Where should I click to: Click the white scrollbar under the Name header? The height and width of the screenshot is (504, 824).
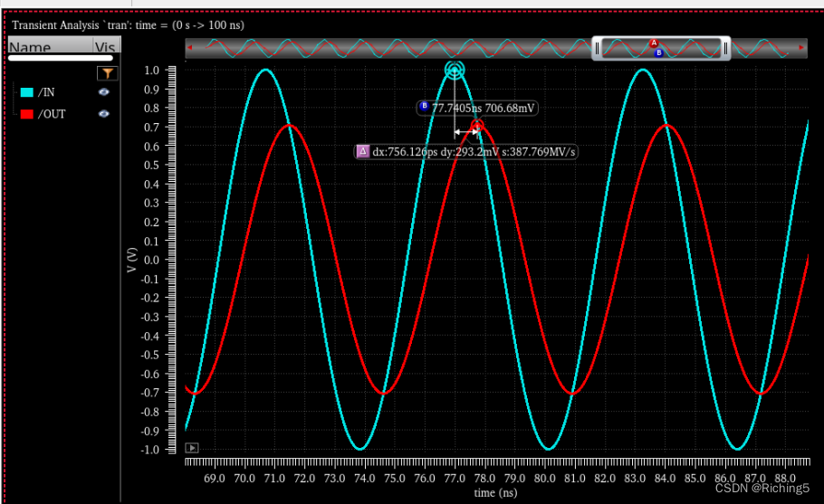tap(61, 58)
